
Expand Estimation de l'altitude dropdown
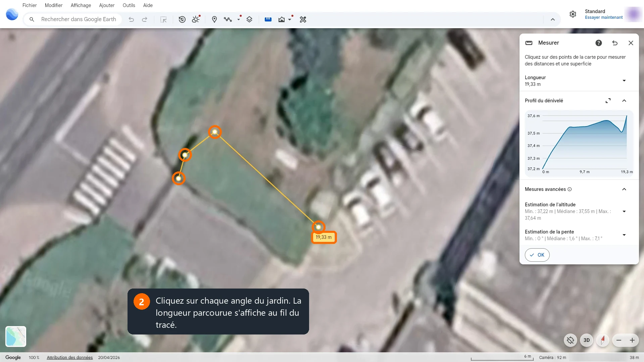[x=624, y=211]
